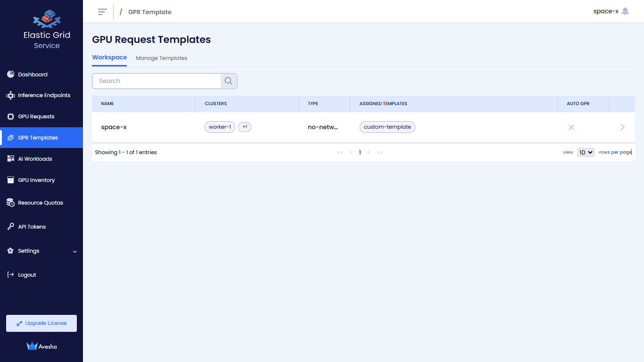Click the +1 clusters badge
This screenshot has height=362, width=644.
click(244, 127)
